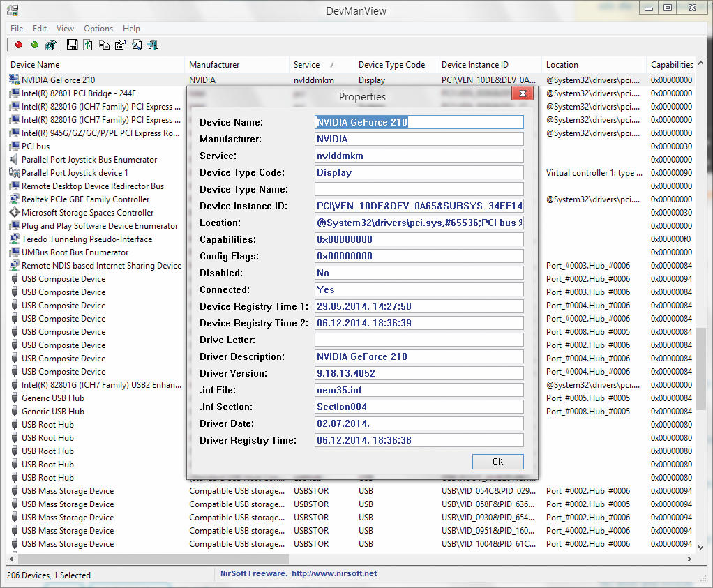Viewport: 713px width, 588px height.
Task: Click the Copy Selected Items icon
Action: click(x=104, y=45)
